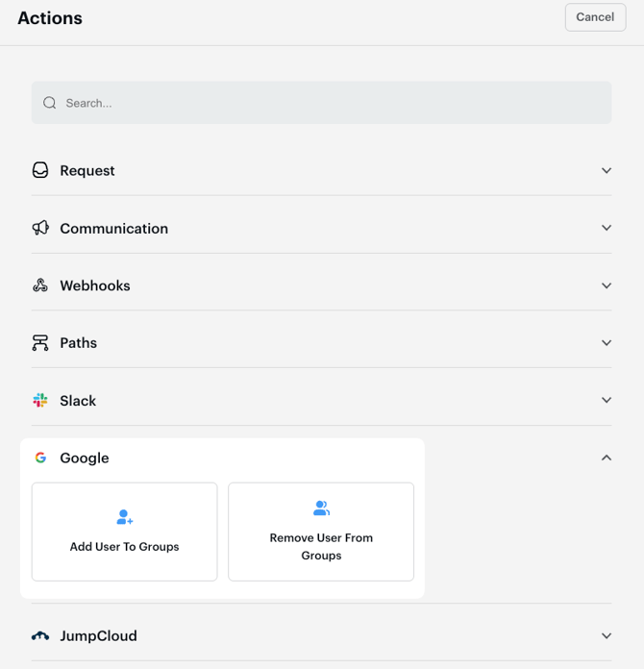
Task: Collapse the Google section using its chevron
Action: click(607, 458)
